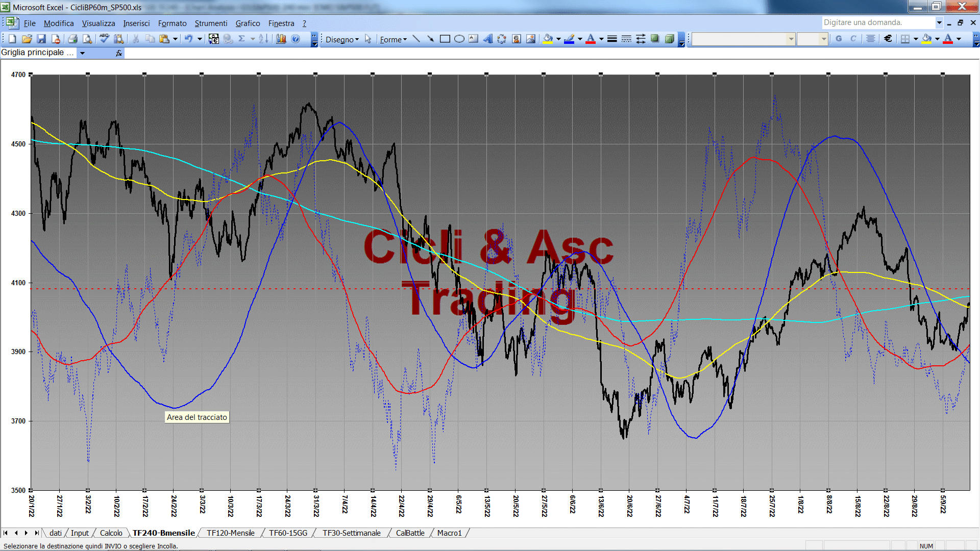Click the Insert Picture from File icon

[531, 39]
